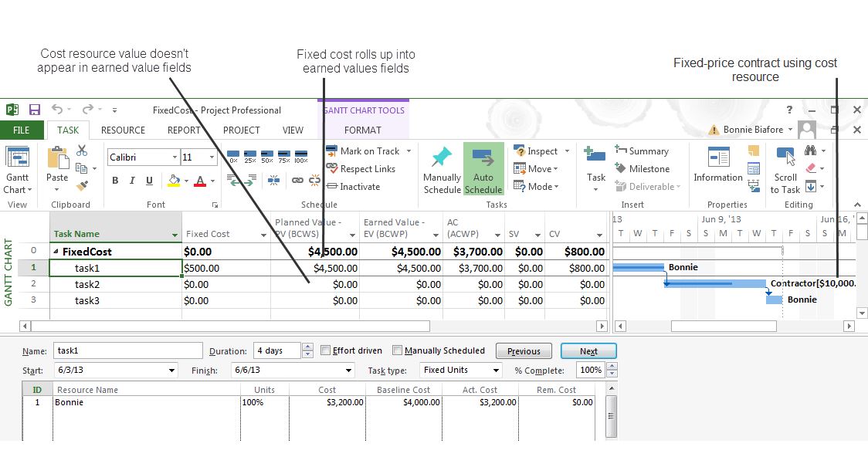Apply the red font color

click(x=200, y=181)
